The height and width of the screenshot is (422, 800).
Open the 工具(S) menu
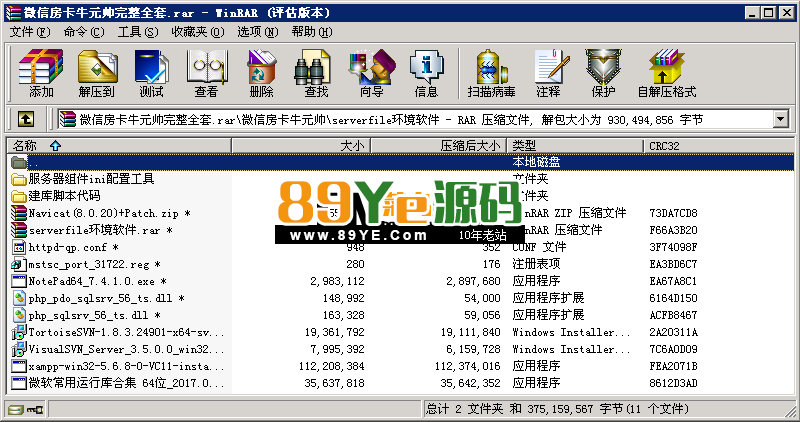click(x=138, y=32)
